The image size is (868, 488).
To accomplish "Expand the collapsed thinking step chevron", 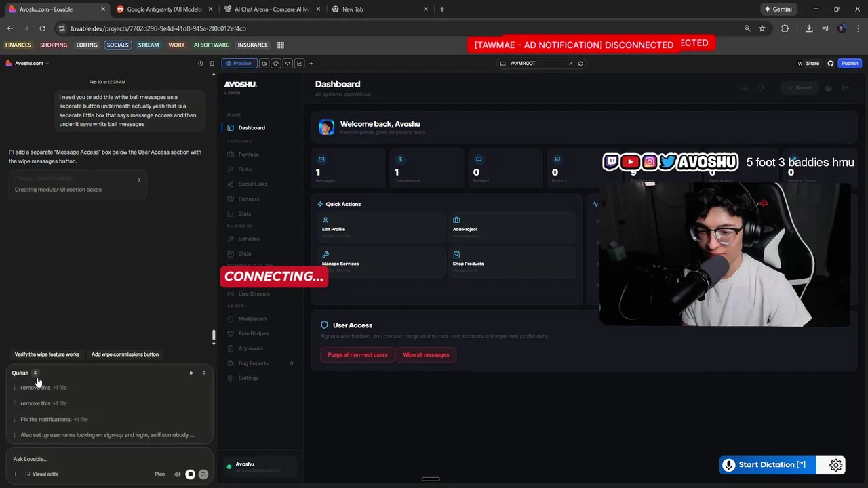I will [x=139, y=180].
